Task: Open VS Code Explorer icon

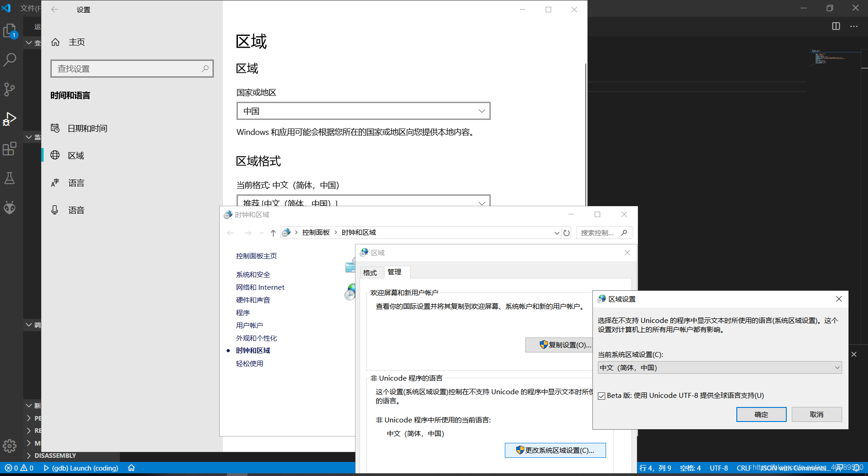Action: [x=10, y=31]
